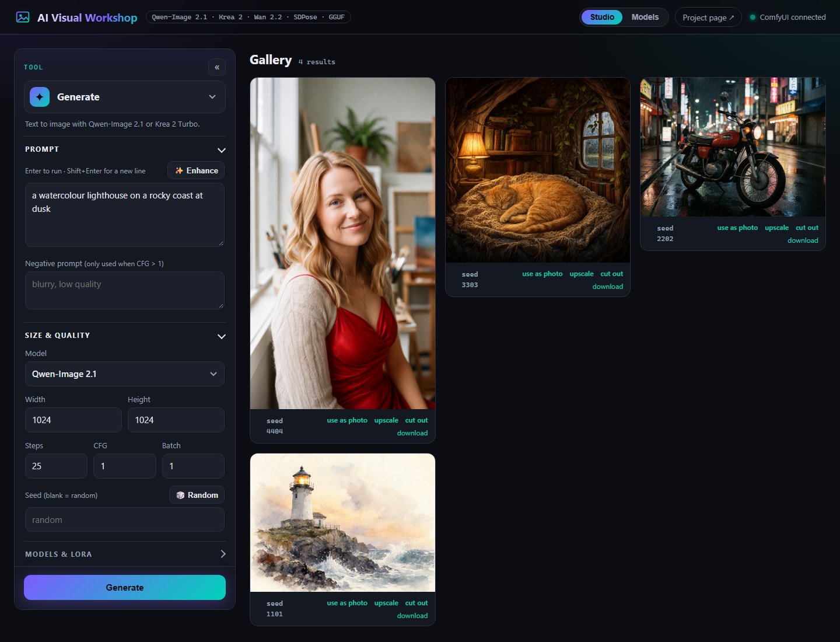
Task: Download the seed 3303 image
Action: [608, 287]
